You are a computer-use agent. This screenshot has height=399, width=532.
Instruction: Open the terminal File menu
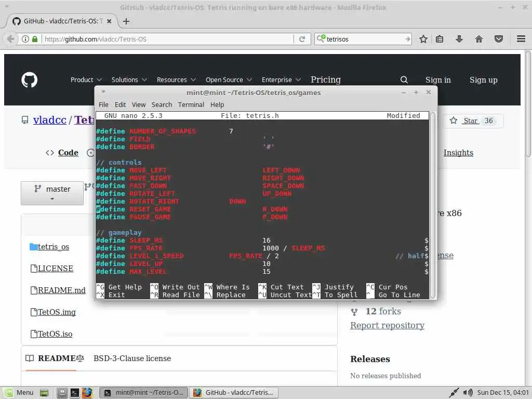[x=103, y=104]
